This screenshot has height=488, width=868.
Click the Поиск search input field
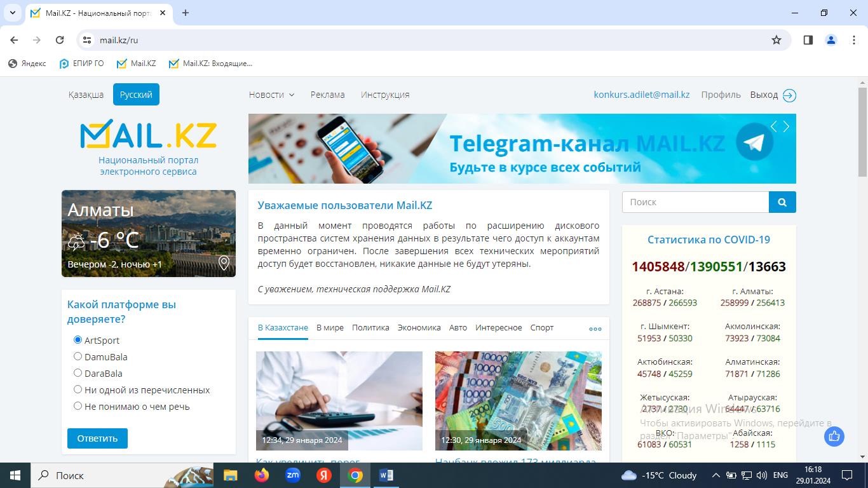point(695,202)
